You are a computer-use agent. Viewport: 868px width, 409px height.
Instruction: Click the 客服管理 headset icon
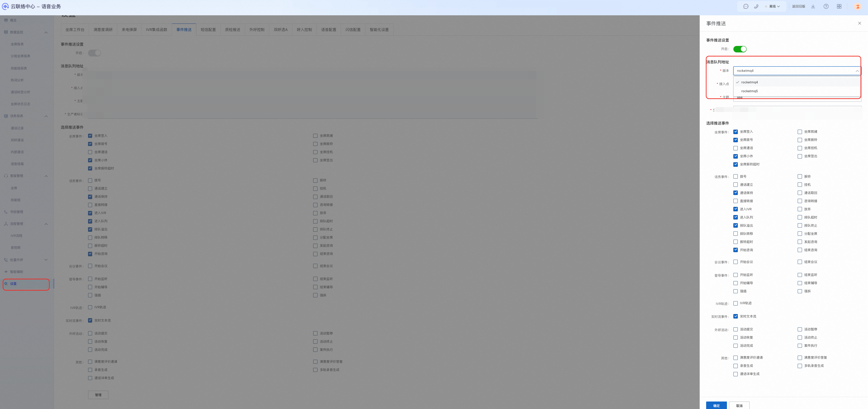[x=6, y=176]
